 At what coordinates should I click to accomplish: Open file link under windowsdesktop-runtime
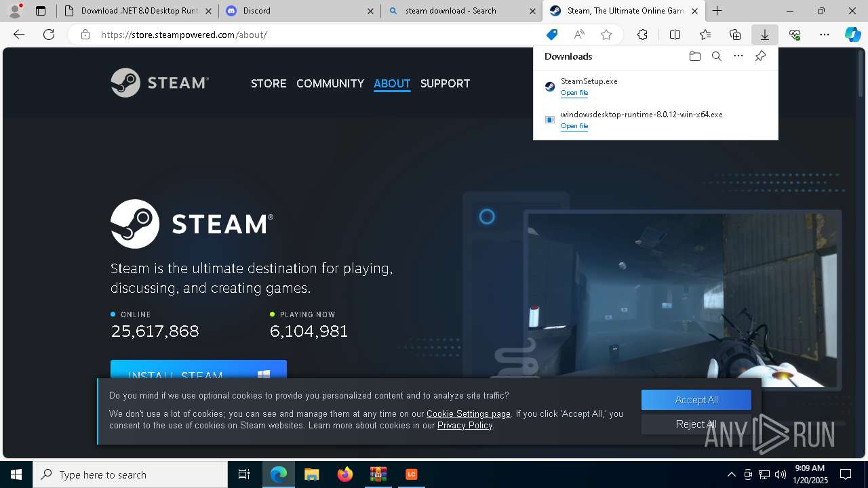[x=574, y=126]
